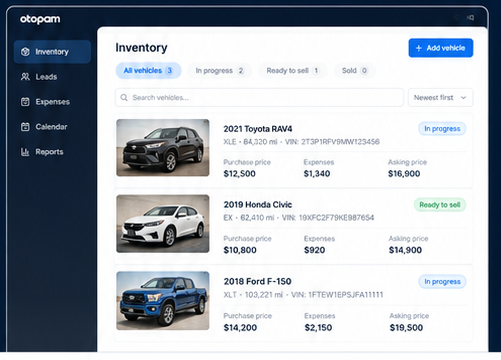Click the count badge 0 on Sold
The height and width of the screenshot is (360, 501).
(364, 71)
